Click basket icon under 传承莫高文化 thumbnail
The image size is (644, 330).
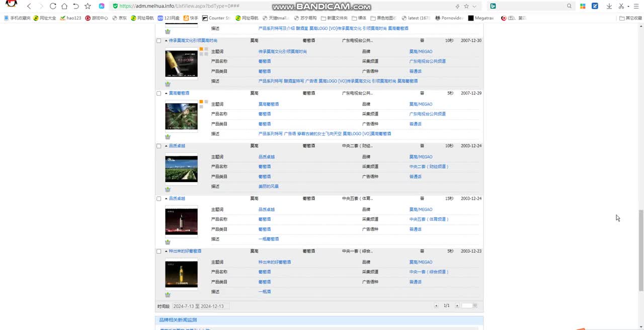pos(168,84)
